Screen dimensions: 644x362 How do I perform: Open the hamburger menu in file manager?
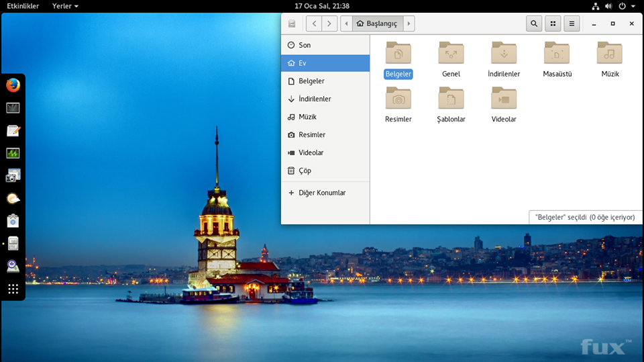tap(572, 24)
